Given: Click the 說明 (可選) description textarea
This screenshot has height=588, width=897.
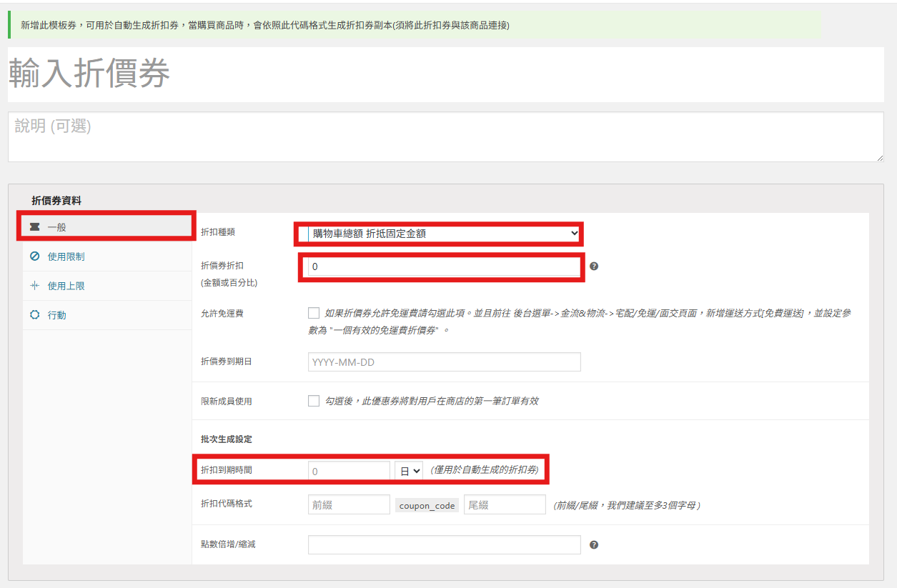Looking at the screenshot, I should 445,136.
